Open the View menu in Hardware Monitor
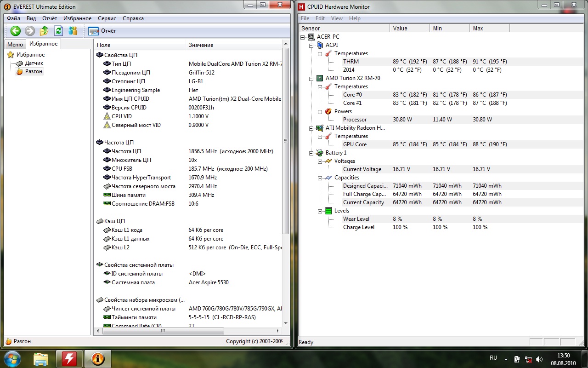The image size is (588, 368). [337, 18]
